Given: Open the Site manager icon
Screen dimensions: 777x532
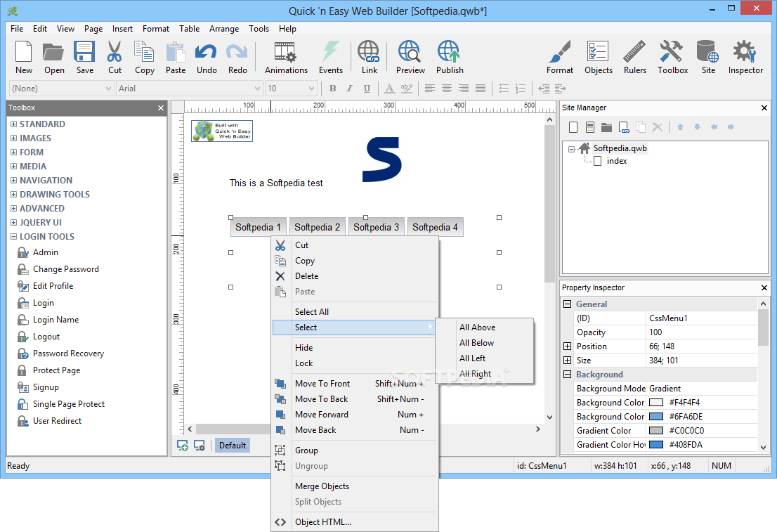Looking at the screenshot, I should (708, 58).
